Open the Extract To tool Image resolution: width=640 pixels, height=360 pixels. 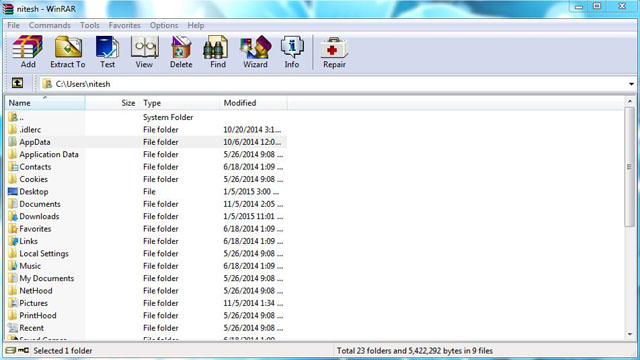pos(68,52)
